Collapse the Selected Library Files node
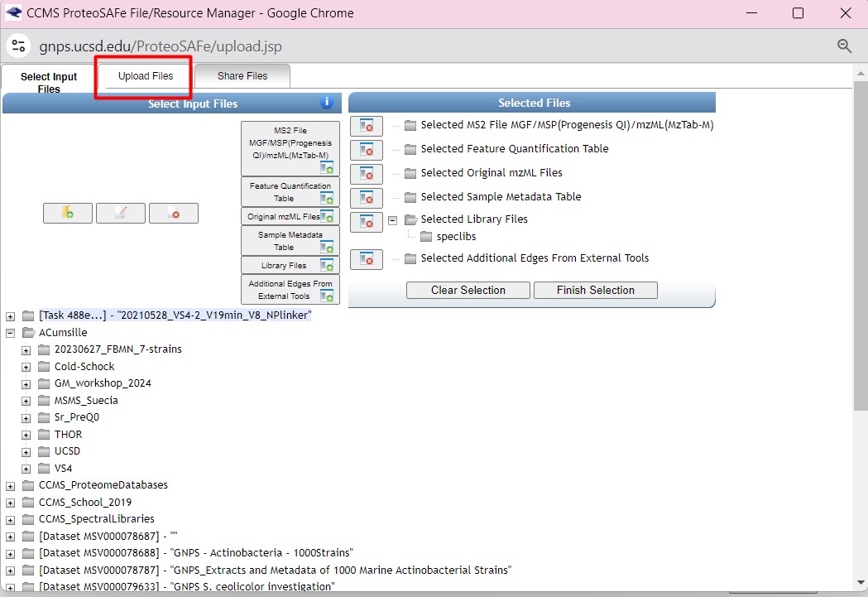 tap(393, 220)
